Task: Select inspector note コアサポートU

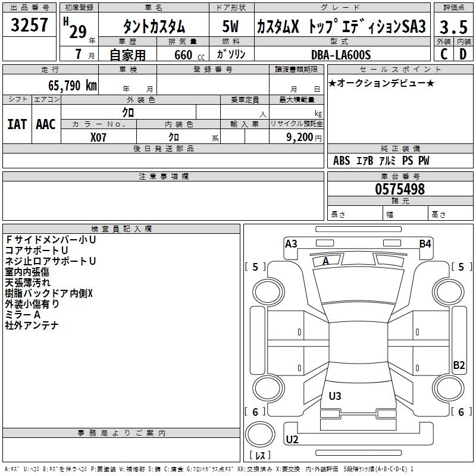Action: point(36,250)
